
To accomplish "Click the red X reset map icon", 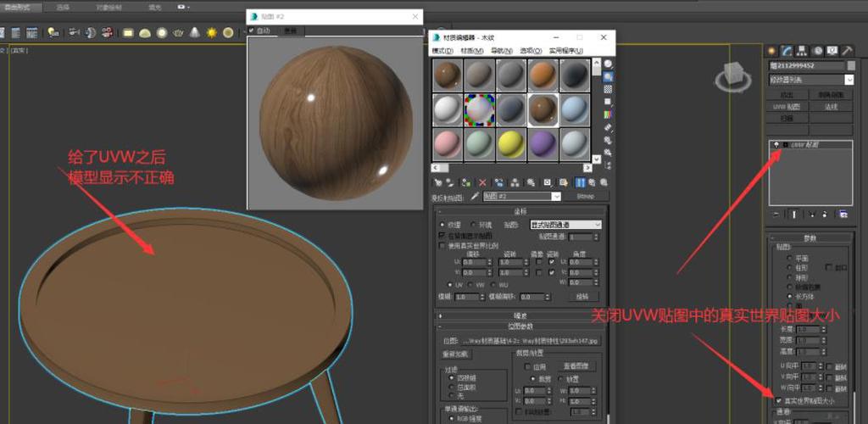I will [x=483, y=181].
